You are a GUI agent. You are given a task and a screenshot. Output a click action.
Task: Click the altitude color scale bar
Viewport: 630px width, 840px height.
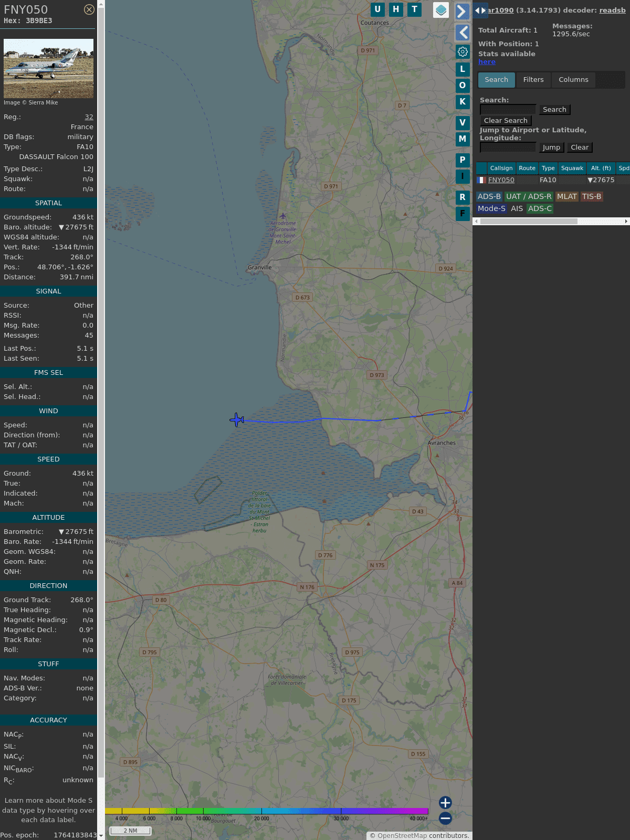pyautogui.click(x=267, y=811)
